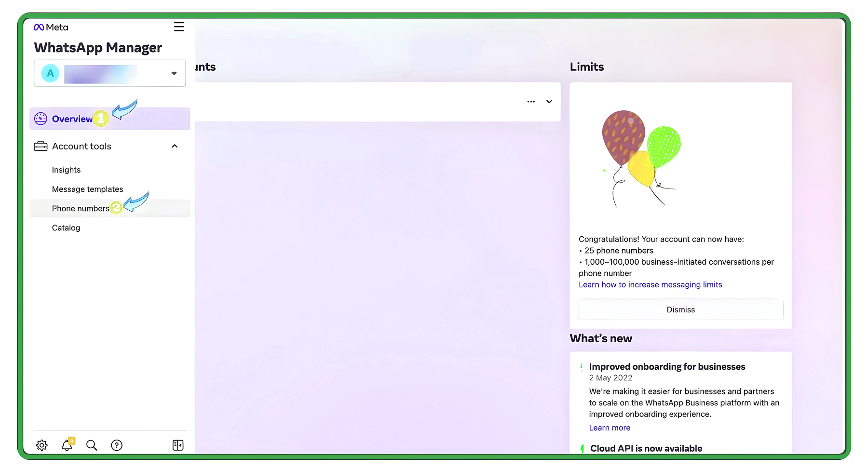Screen dimensions: 868x470
Task: Open notifications bell icon
Action: (67, 445)
